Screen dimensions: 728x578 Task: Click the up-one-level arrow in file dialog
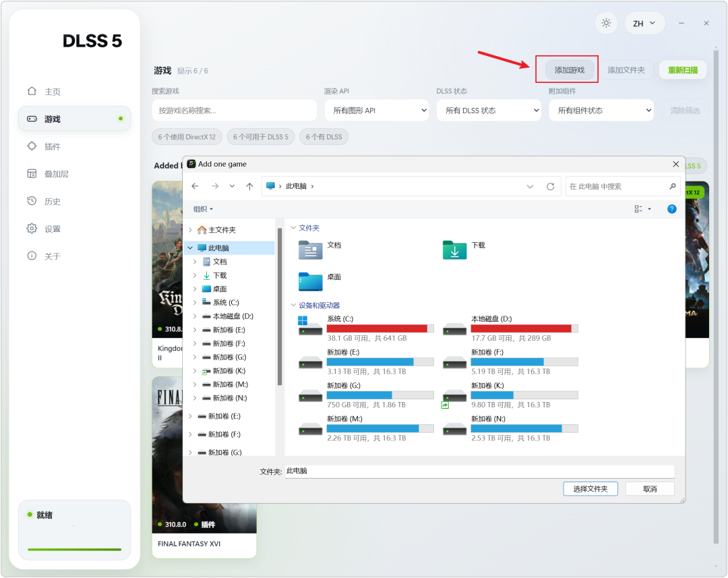tap(250, 186)
